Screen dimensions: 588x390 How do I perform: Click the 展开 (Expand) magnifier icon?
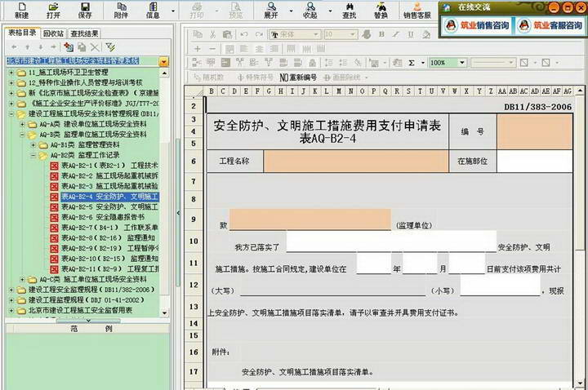point(271,11)
